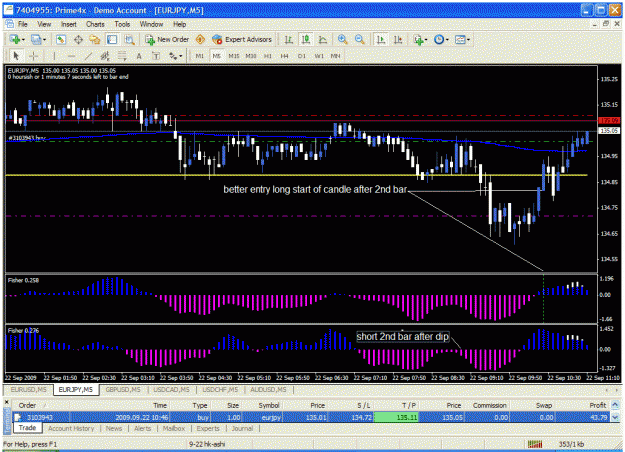The height and width of the screenshot is (452, 625).
Task: Switch to M1 timeframe
Action: (199, 56)
